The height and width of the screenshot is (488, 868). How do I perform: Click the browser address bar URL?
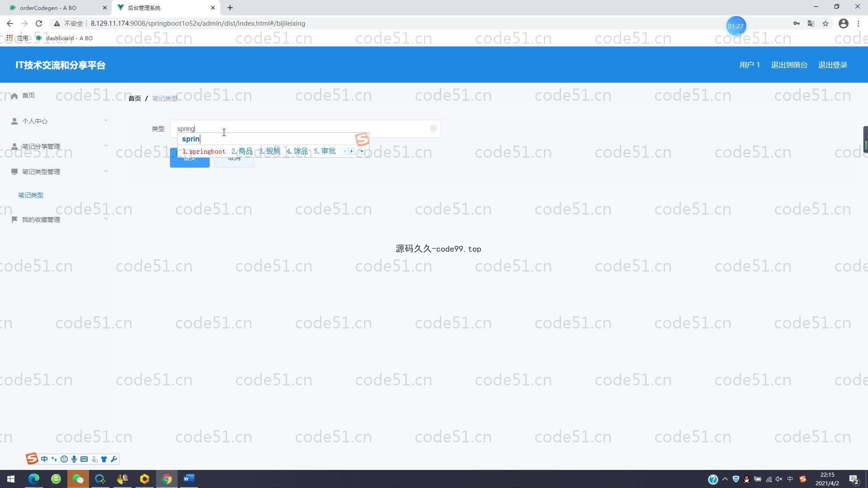(x=198, y=23)
